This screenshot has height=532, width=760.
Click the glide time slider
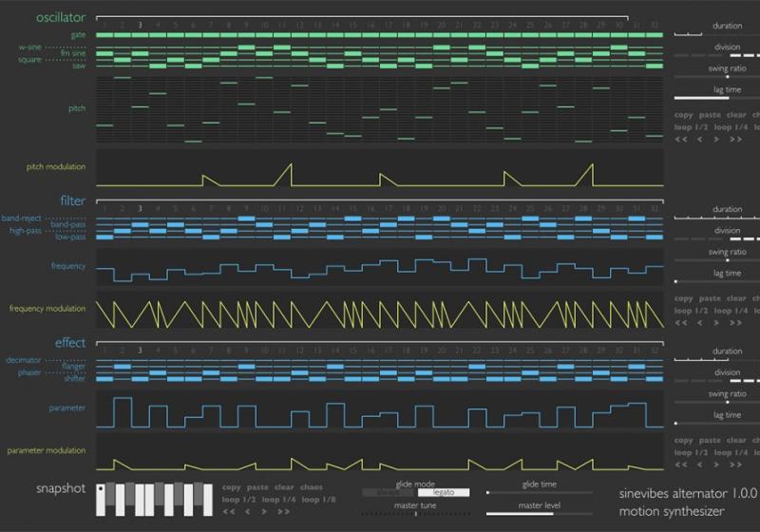539,492
